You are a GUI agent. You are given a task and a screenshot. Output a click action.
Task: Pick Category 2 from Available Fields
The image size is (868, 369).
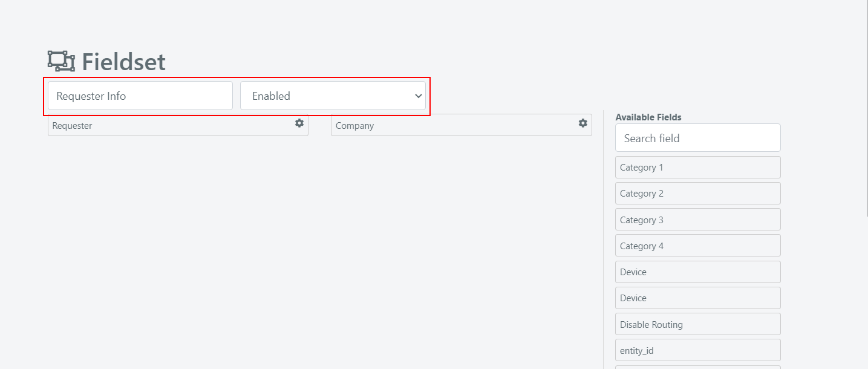pyautogui.click(x=698, y=194)
